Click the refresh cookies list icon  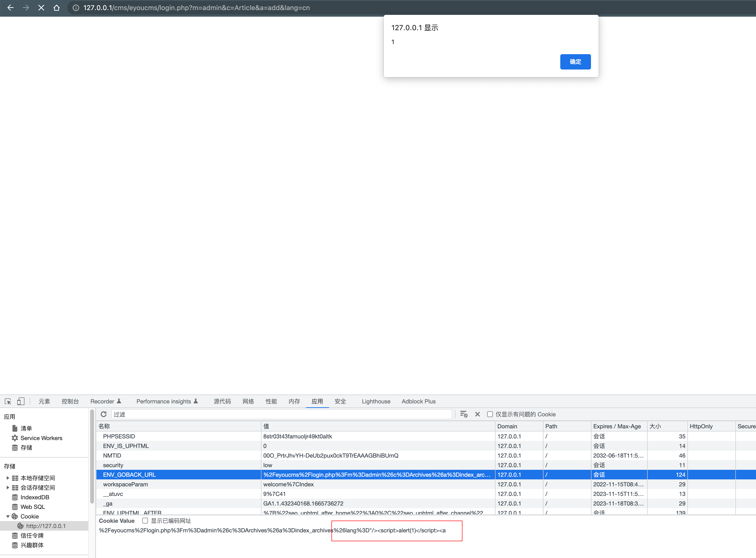coord(103,414)
